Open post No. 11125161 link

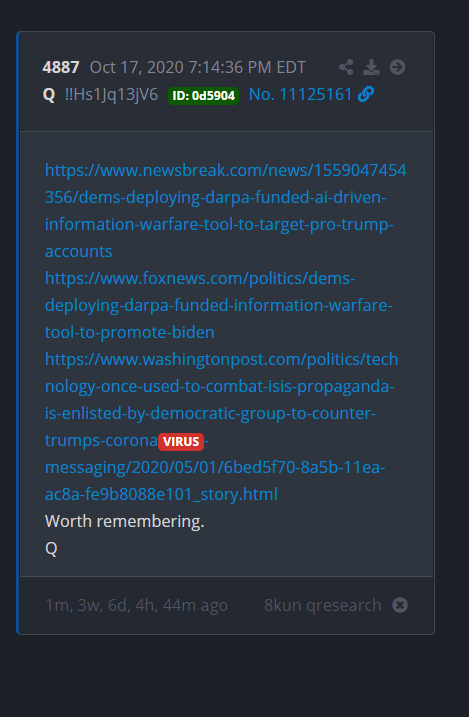click(300, 95)
